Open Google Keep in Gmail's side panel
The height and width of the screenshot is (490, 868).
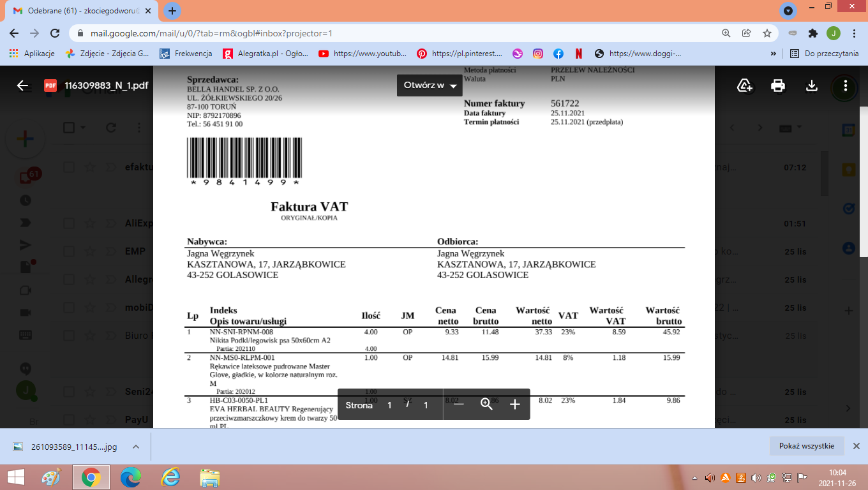tap(848, 169)
